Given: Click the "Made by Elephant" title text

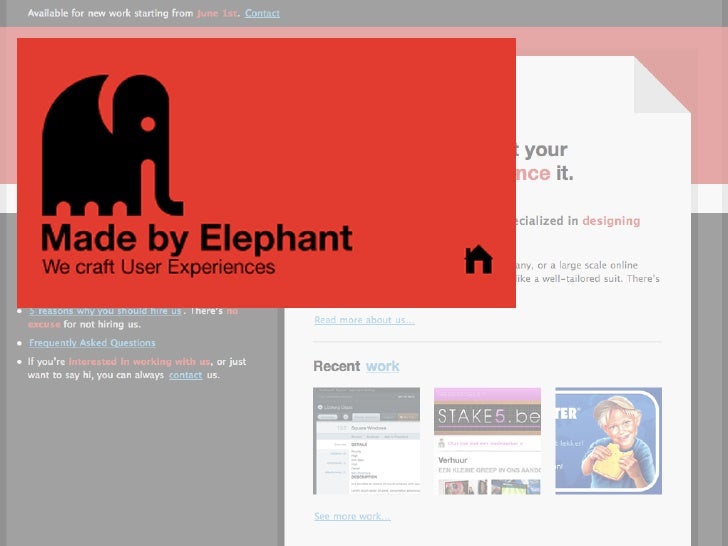Looking at the screenshot, I should [197, 239].
